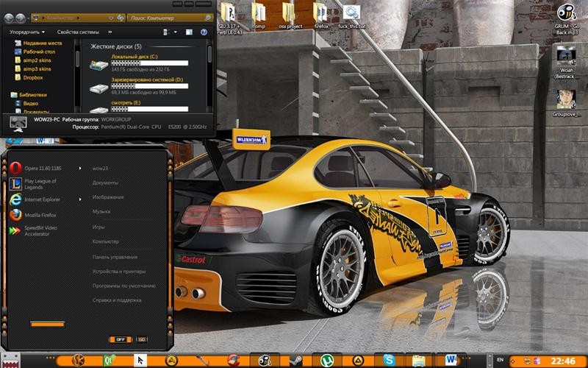
Task: Open the address bar history dropdown
Action: pos(112,18)
